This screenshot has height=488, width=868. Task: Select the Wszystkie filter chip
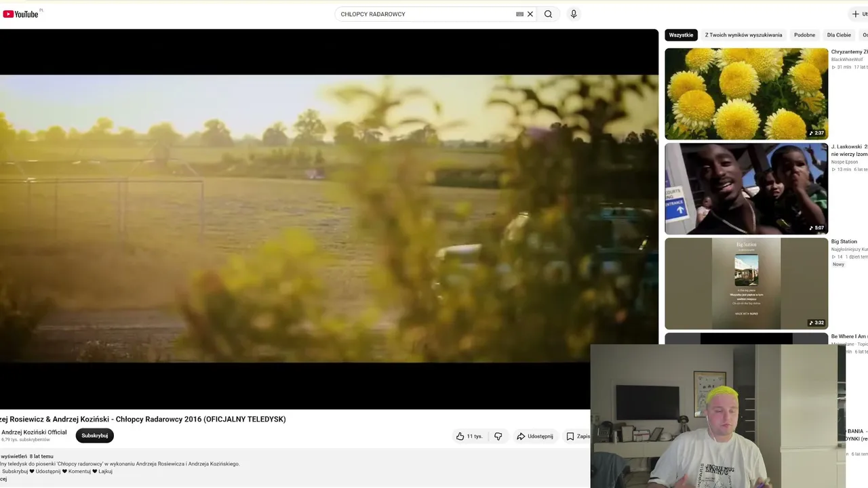click(x=681, y=35)
